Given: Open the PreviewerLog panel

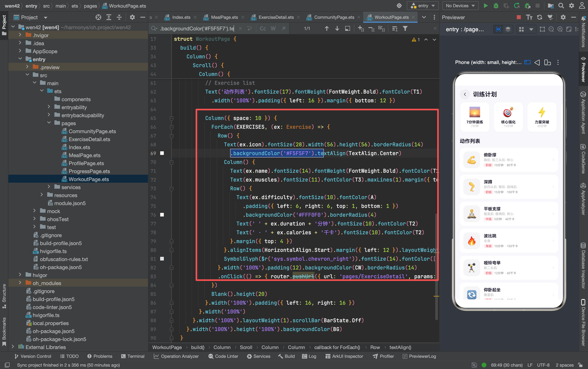Looking at the screenshot, I should (419, 356).
